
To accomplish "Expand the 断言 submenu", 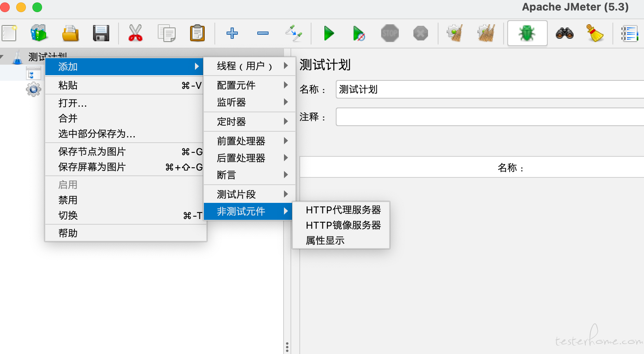I will [250, 175].
